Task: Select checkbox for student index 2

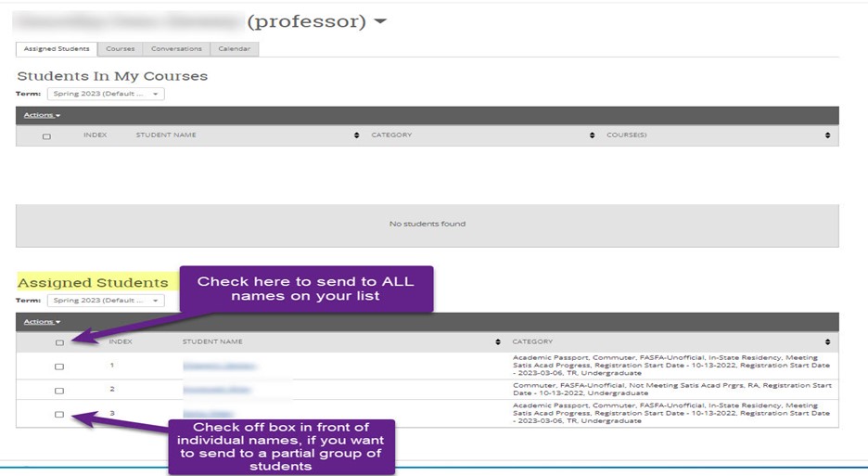Action: pyautogui.click(x=59, y=390)
